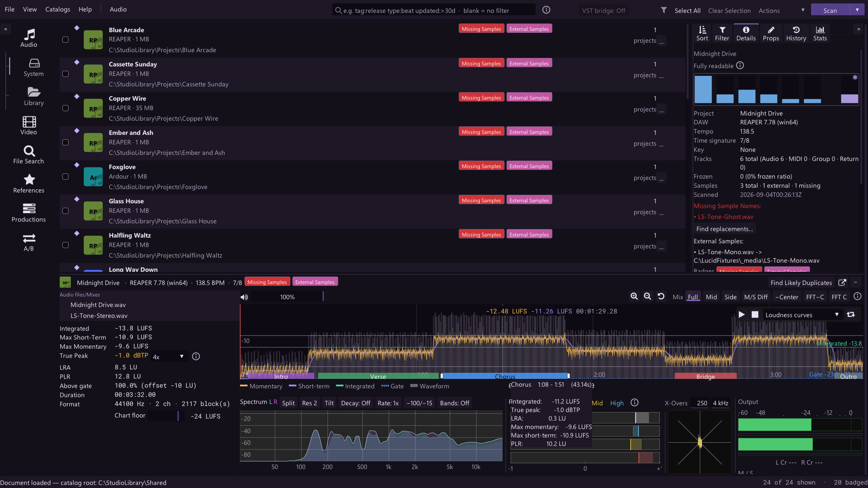Viewport: 868px width, 488px height.
Task: Switch to the History tab
Action: [x=796, y=34]
